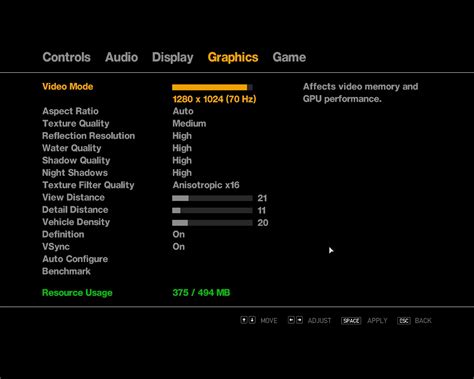Change Night Shadows High value
This screenshot has width=474, height=379.
182,173
